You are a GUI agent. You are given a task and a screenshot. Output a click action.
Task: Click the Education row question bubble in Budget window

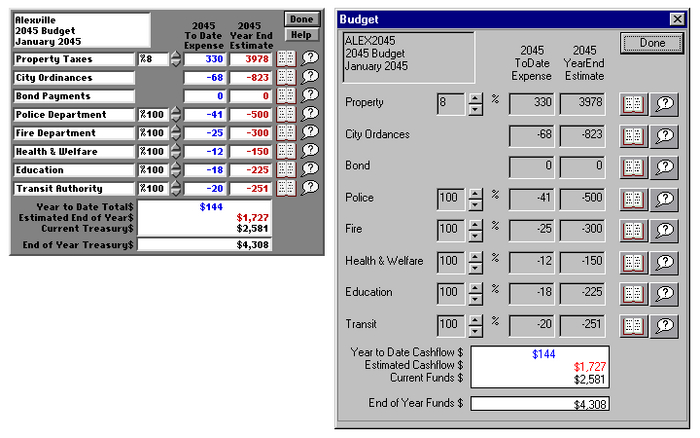664,294
